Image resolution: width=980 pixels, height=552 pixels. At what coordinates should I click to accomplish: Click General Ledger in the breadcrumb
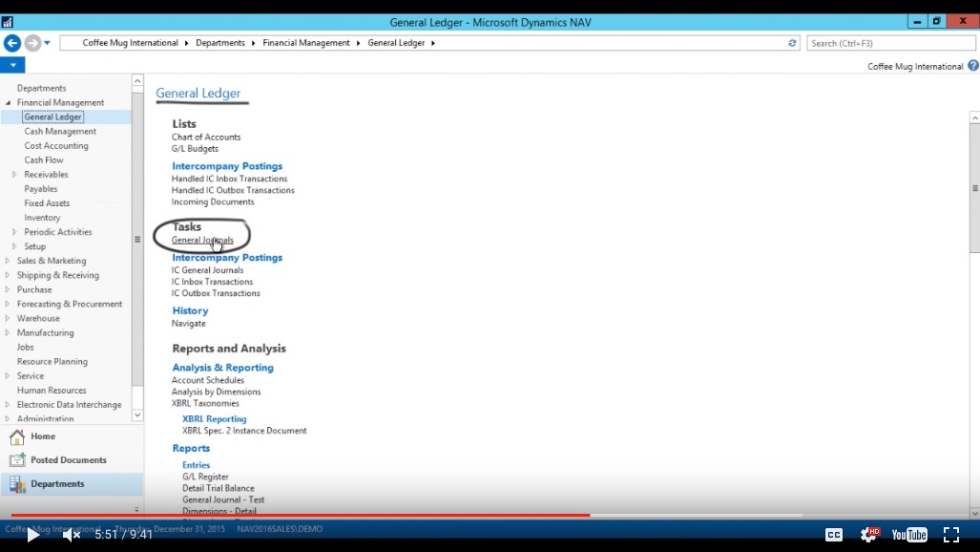click(396, 43)
